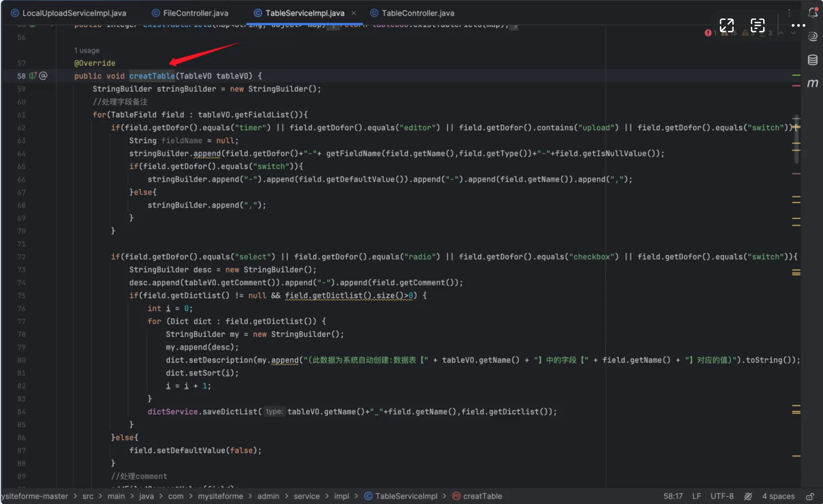The image size is (823, 504).
Task: Click 'dict.setSort(i);' on line 81
Action: click(202, 373)
